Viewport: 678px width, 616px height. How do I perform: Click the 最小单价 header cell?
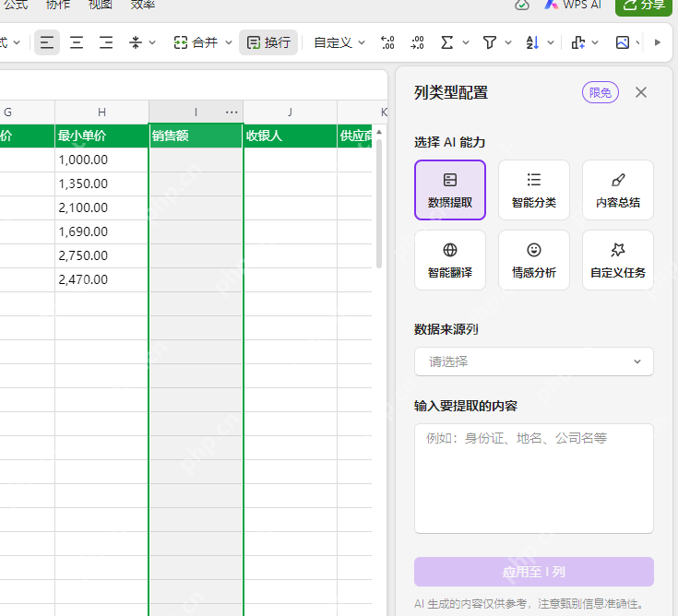point(101,136)
